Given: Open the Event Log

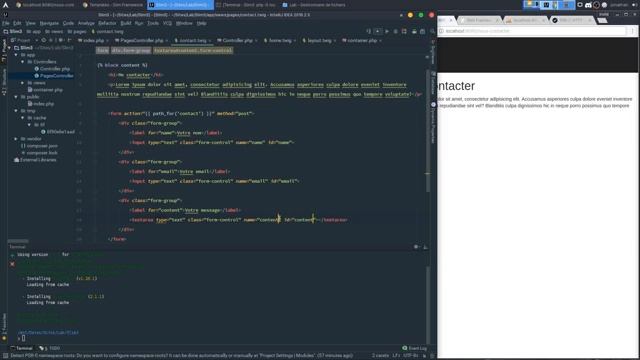Looking at the screenshot, I should coord(414,348).
